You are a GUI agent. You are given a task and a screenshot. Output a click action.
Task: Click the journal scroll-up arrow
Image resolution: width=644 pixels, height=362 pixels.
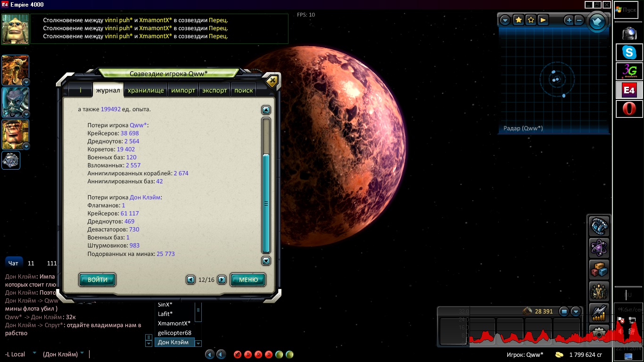pyautogui.click(x=266, y=110)
